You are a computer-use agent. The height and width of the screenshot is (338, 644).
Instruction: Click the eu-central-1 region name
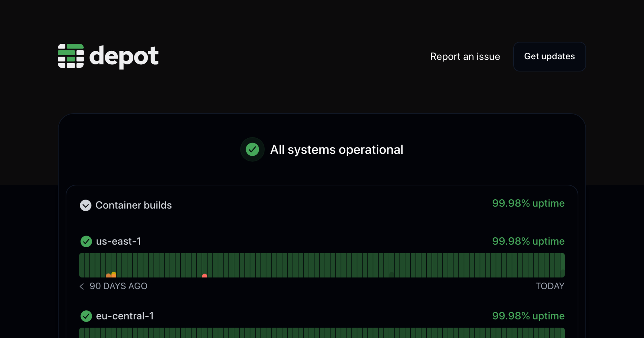click(125, 316)
